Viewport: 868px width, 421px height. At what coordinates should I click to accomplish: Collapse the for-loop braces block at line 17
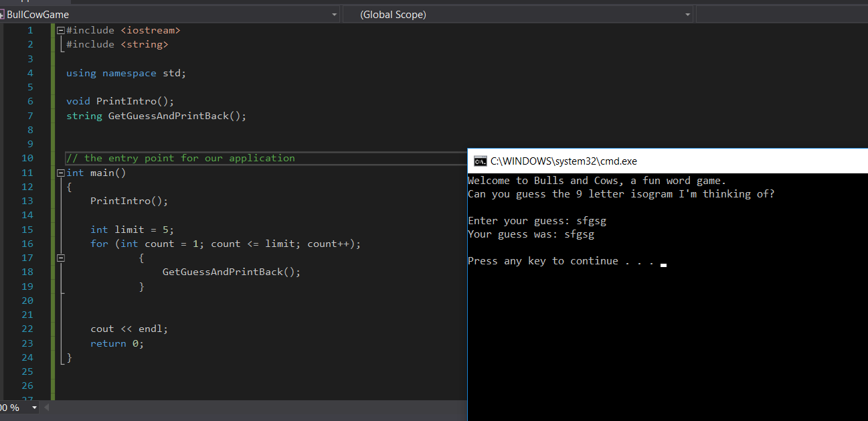[61, 258]
